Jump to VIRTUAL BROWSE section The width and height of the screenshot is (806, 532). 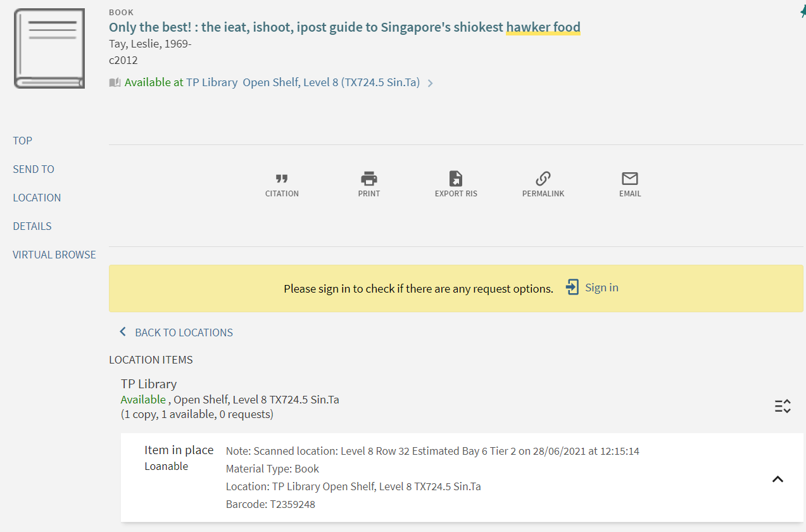coord(54,255)
